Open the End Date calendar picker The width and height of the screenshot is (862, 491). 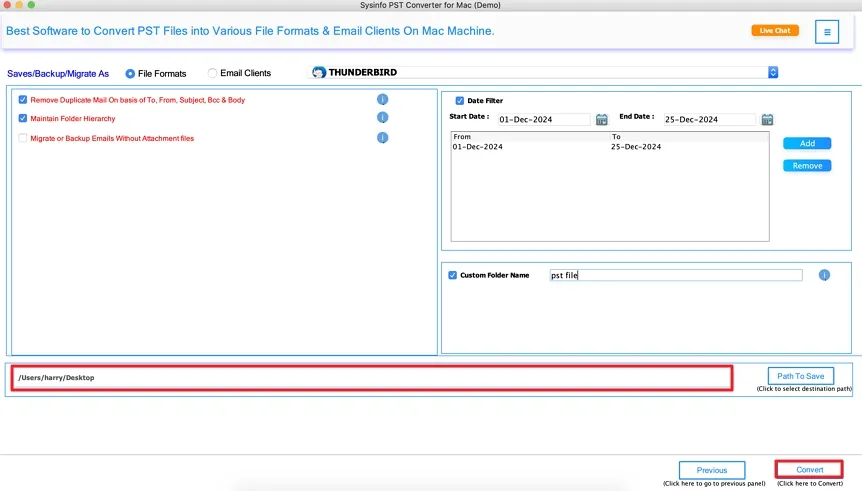click(767, 120)
